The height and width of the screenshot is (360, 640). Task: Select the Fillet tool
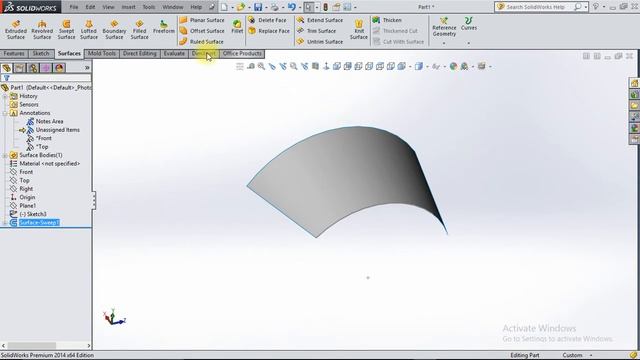pyautogui.click(x=237, y=27)
